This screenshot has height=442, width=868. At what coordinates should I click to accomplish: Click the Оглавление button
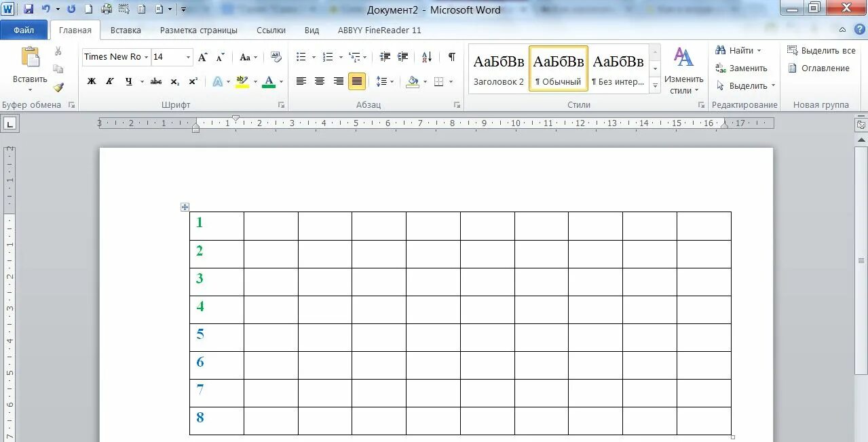click(818, 68)
